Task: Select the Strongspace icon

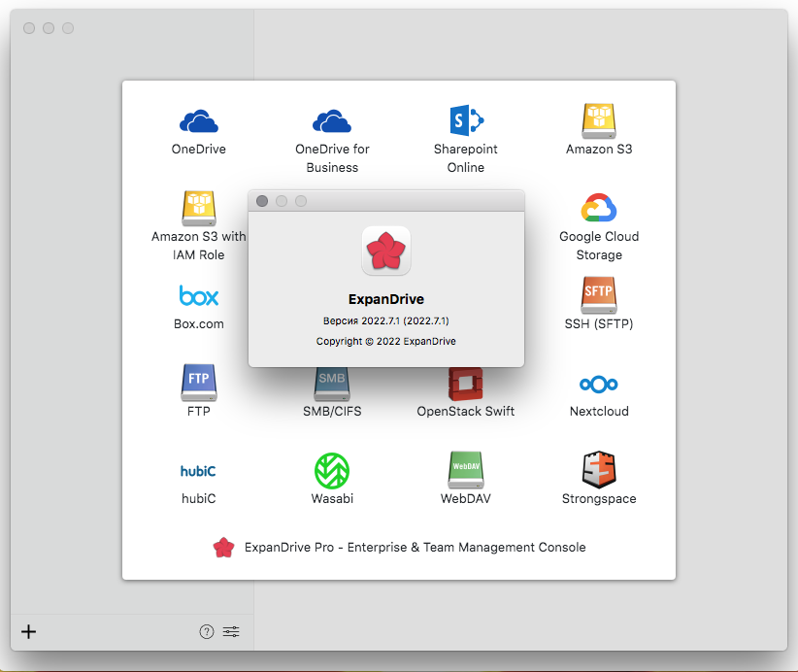Action: tap(599, 471)
